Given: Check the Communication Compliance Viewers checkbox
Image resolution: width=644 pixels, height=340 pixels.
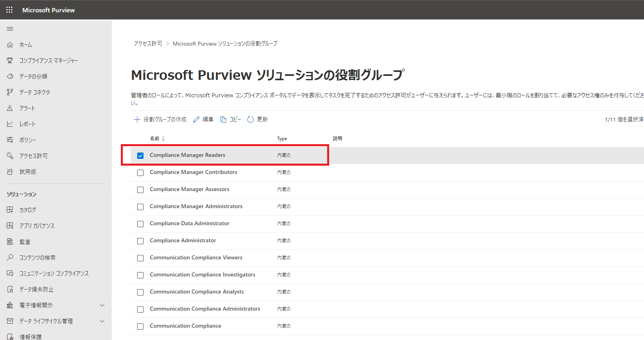Looking at the screenshot, I should (140, 258).
